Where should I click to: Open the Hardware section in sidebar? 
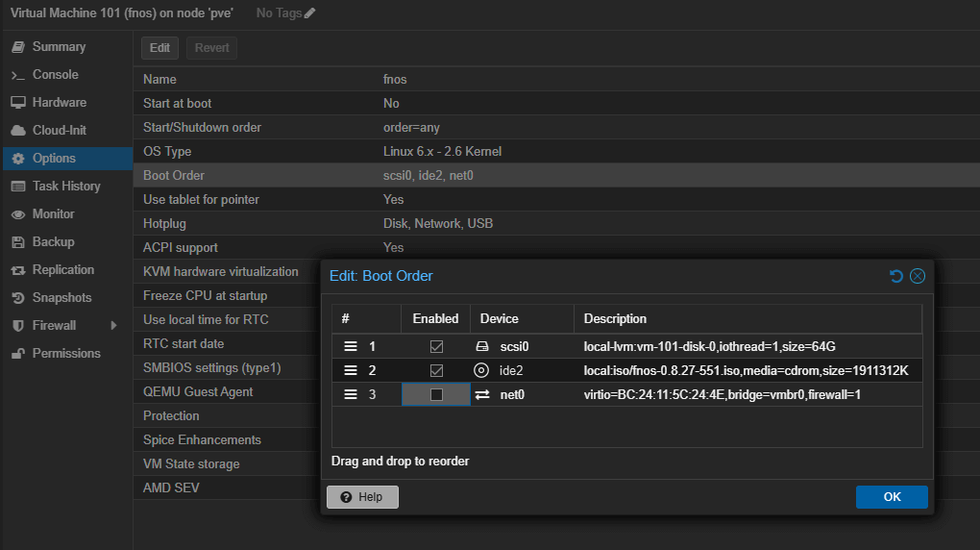(x=59, y=103)
